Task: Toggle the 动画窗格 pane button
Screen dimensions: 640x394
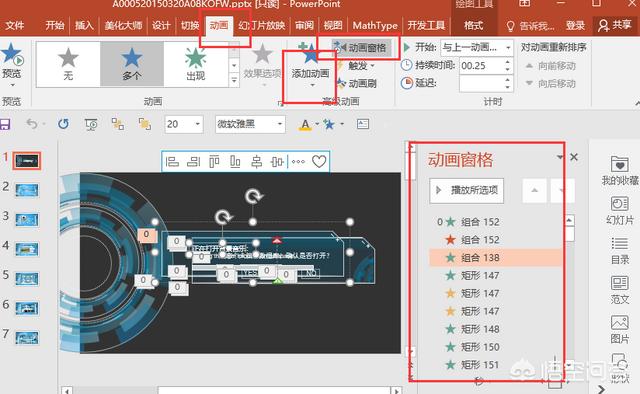Action: click(x=362, y=48)
